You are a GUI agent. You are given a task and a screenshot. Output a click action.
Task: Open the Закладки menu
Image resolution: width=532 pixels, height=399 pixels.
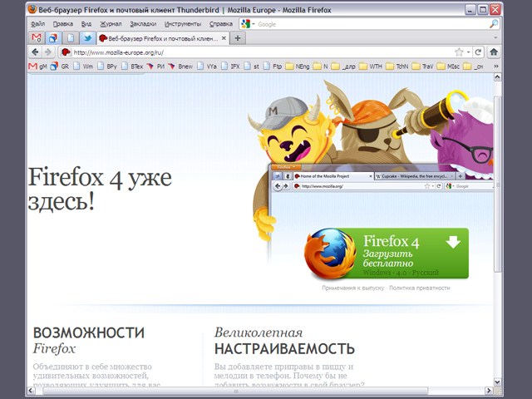click(x=143, y=24)
